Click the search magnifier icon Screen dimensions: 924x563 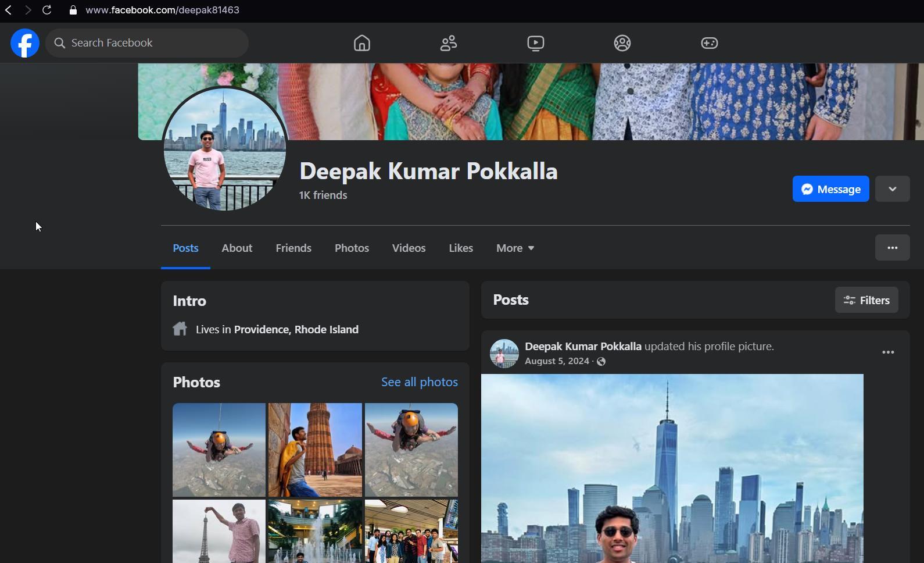59,43
